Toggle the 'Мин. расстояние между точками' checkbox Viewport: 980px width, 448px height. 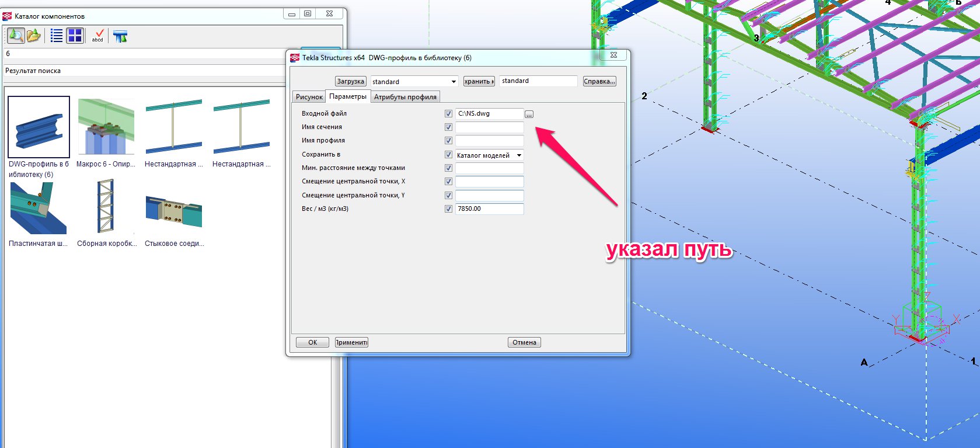click(448, 168)
